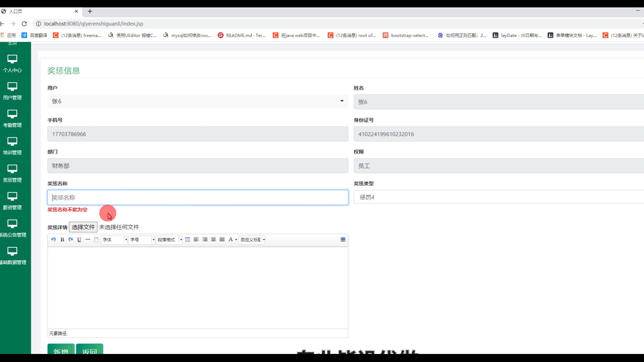
Task: Open 奖惩管理 in the sidebar
Action: 12,174
